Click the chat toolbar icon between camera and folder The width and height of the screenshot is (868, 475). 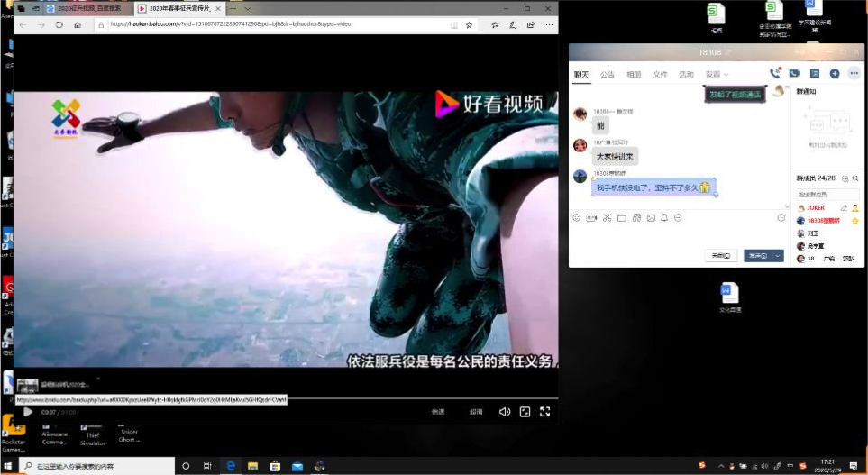point(607,217)
